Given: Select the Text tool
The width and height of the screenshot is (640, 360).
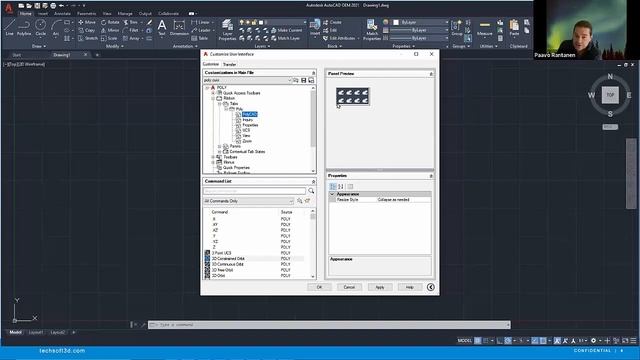Looking at the screenshot, I should point(162,28).
